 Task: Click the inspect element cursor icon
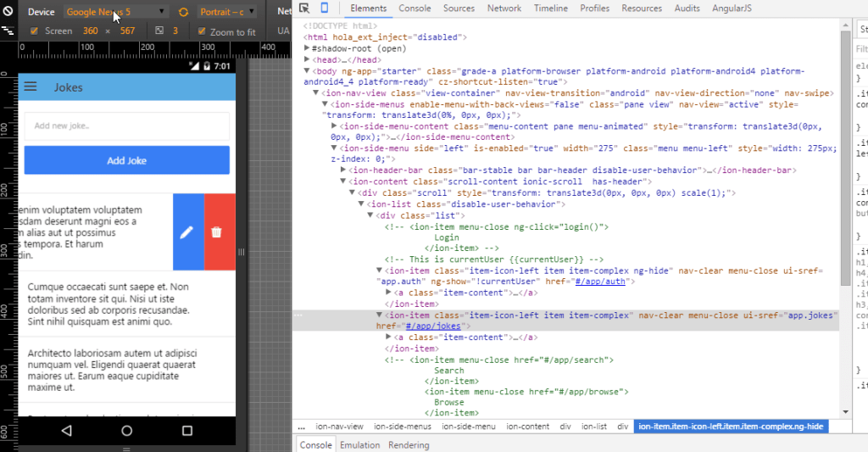[304, 8]
